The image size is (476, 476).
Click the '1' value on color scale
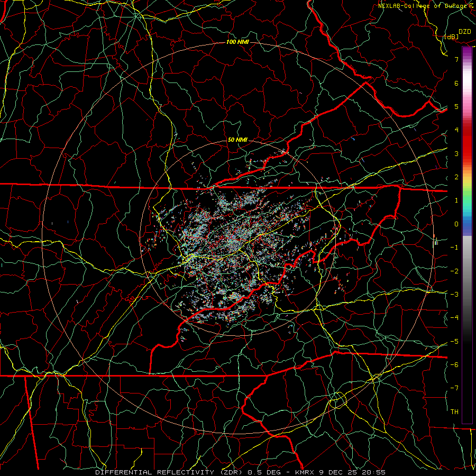456,200
